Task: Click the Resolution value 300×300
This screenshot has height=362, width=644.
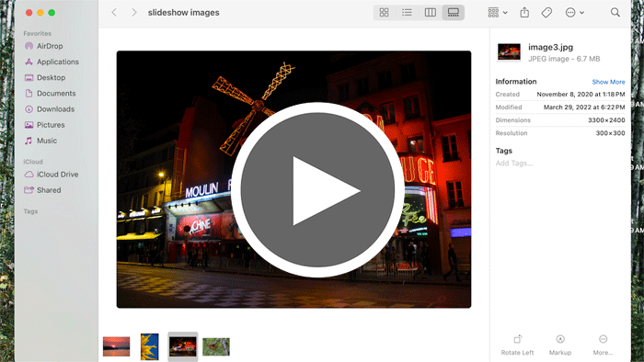Action: pos(610,133)
